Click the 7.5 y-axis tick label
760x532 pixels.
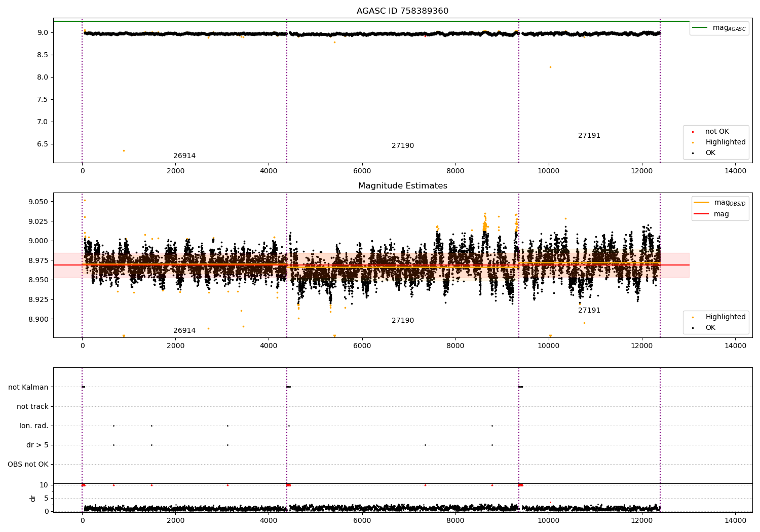pyautogui.click(x=43, y=99)
